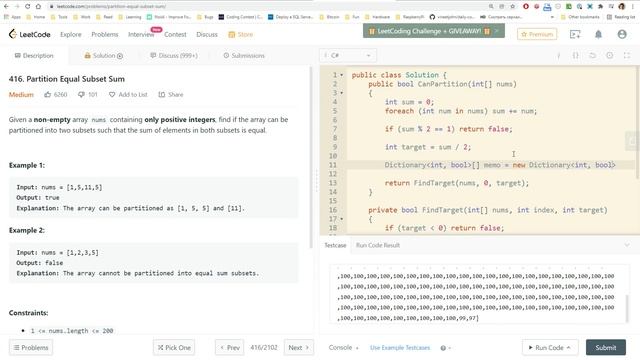640x360 pixels.
Task: Open editor settings gear icon
Action: [610, 56]
